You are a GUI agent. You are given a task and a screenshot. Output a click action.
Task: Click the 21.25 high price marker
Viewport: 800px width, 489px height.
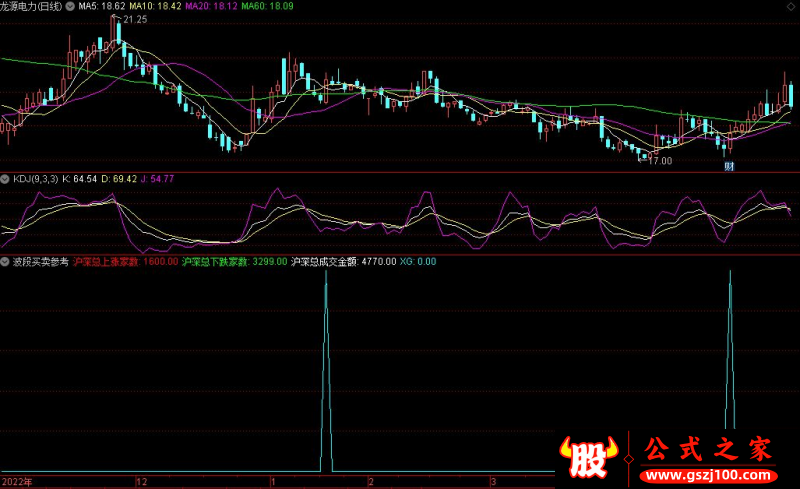[131, 19]
